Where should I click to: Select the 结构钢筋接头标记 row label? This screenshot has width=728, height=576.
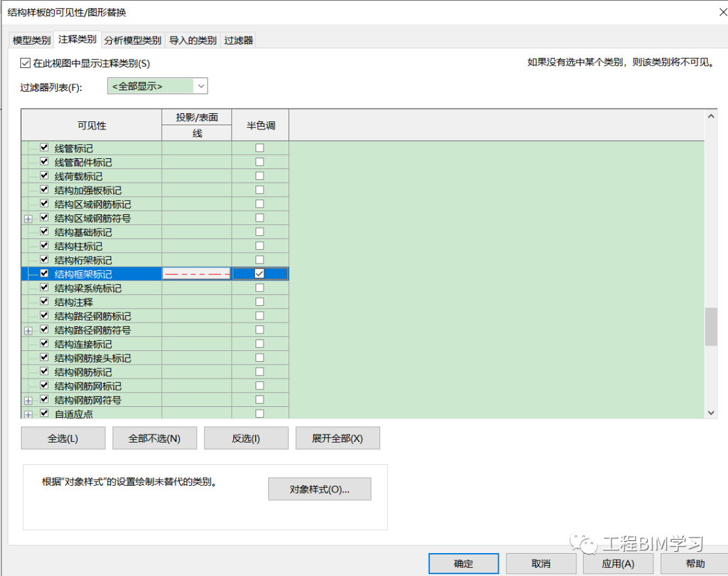pyautogui.click(x=92, y=358)
